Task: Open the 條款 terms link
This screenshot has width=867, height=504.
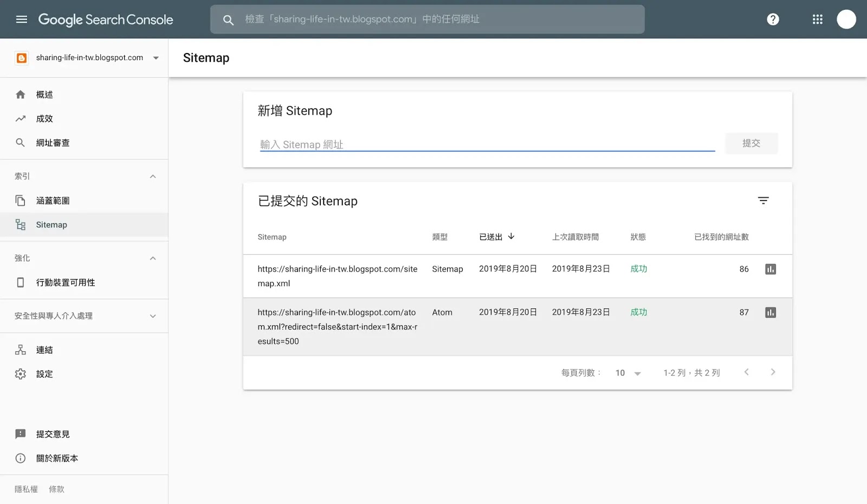Action: (56, 489)
